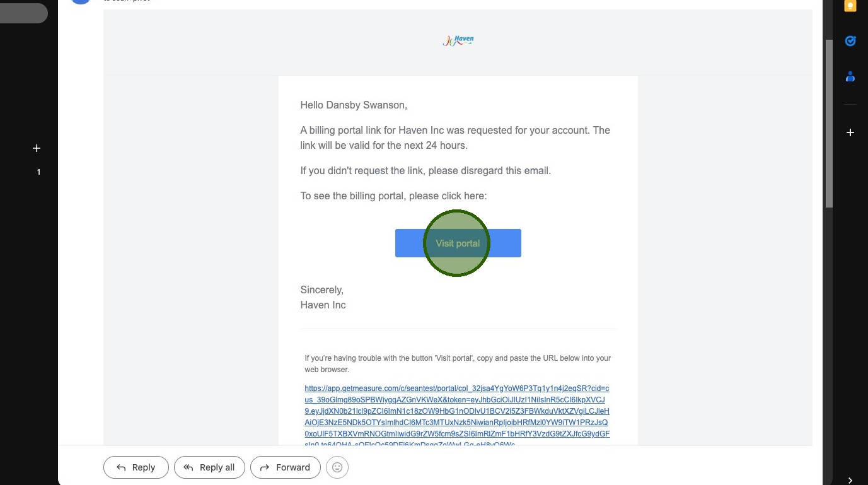The height and width of the screenshot is (485, 868).
Task: Reply to the Haven Inc email
Action: [x=136, y=467]
